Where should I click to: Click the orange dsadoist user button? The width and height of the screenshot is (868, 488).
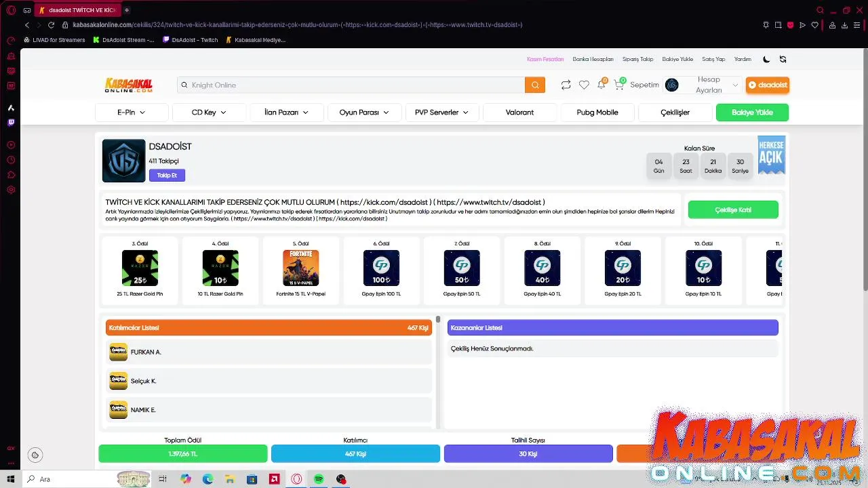768,85
